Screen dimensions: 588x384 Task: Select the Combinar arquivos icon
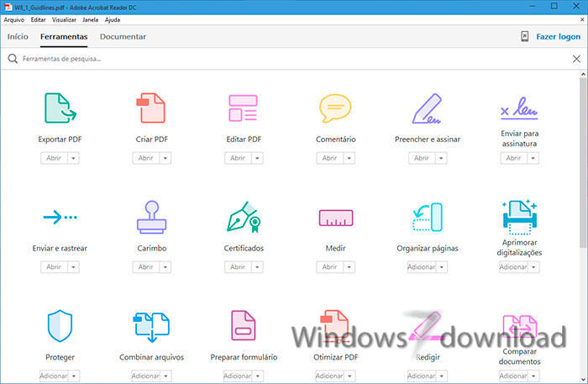point(151,326)
